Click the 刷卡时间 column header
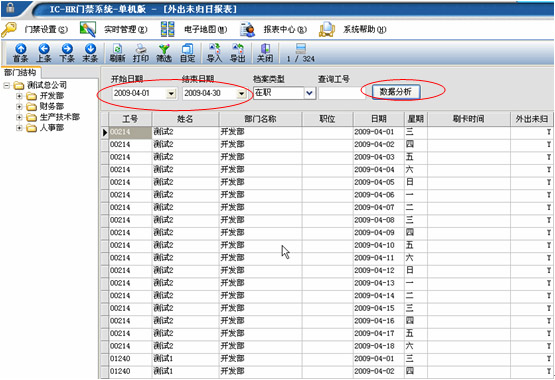Screen dimensions: 555x380 [x=468, y=119]
